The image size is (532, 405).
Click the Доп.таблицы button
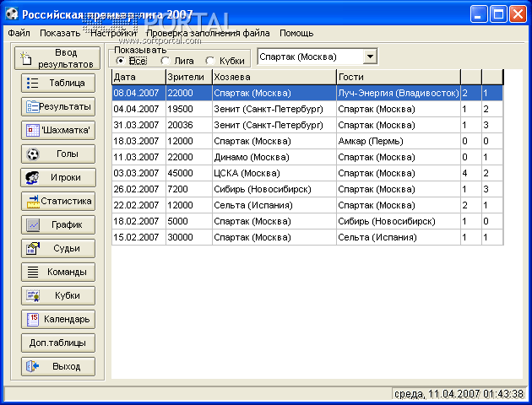(58, 343)
